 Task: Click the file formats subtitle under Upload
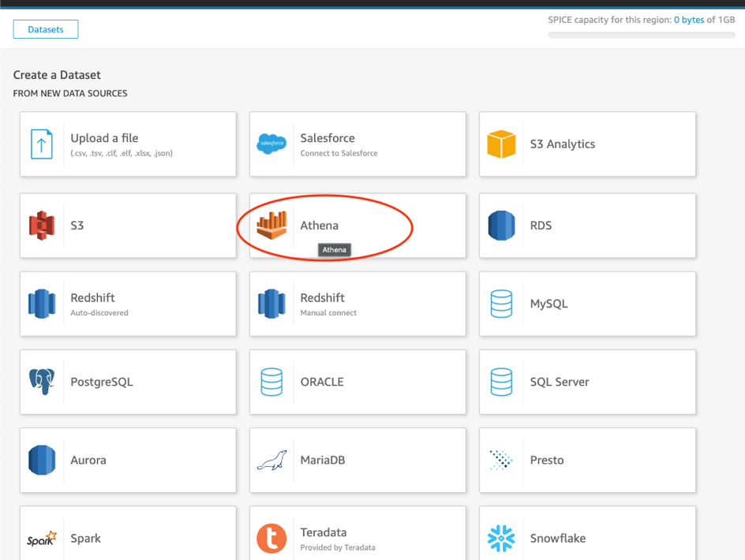pyautogui.click(x=122, y=154)
